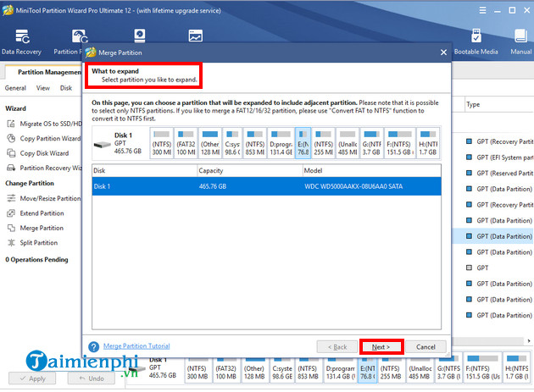Click the Undo button

[91, 378]
